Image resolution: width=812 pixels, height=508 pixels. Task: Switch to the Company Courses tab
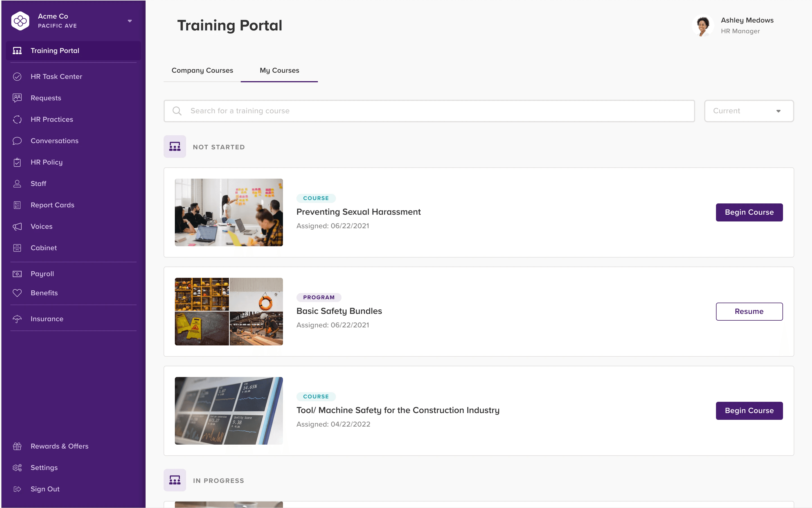tap(202, 70)
